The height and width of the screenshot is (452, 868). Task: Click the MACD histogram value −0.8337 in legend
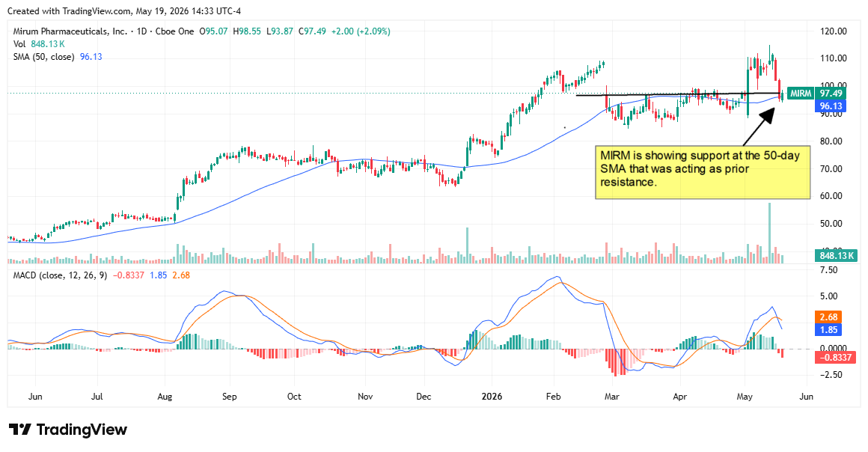click(129, 275)
